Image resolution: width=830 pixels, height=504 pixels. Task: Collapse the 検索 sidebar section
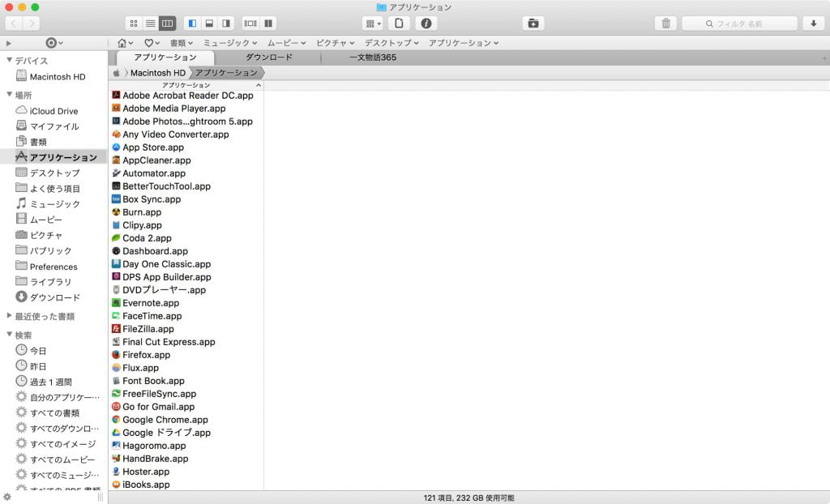click(9, 335)
